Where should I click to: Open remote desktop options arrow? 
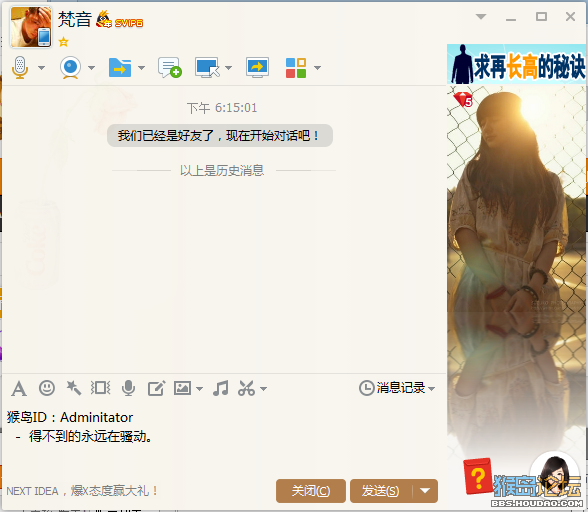coord(228,68)
